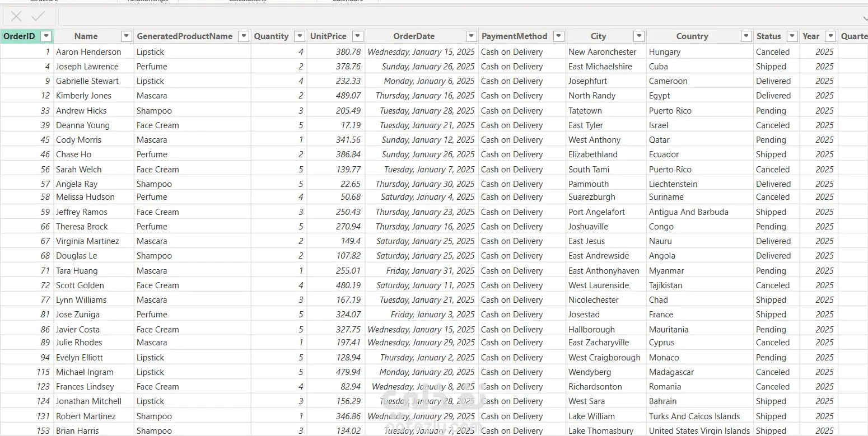Screen dimensions: 868x436
Task: Open the OrderDate column filter arrow
Action: click(471, 36)
